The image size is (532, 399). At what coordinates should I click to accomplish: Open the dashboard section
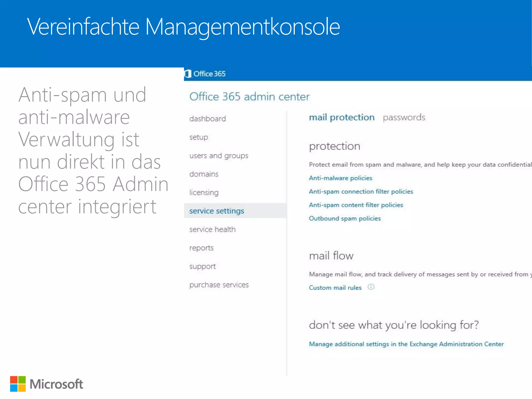coord(208,119)
